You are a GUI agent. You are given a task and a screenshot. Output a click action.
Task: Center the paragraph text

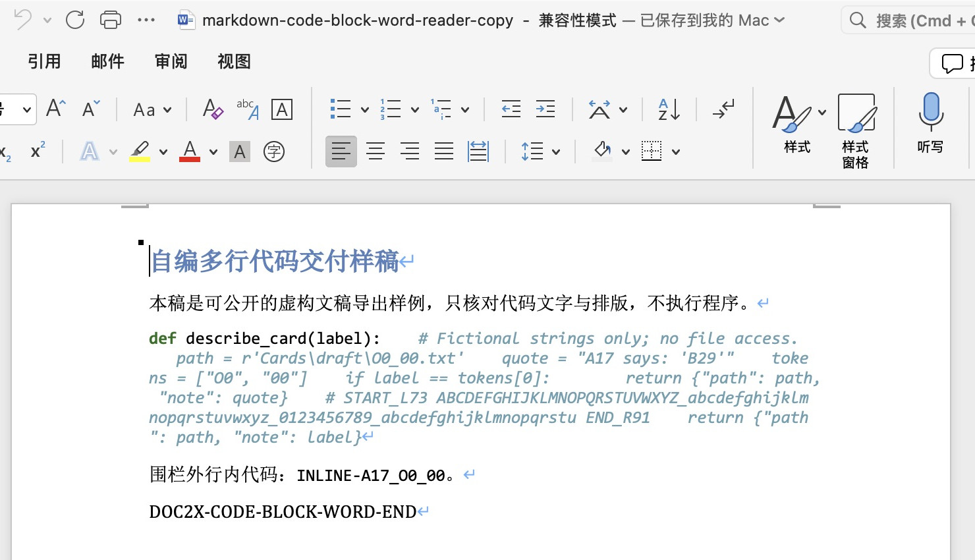click(376, 152)
